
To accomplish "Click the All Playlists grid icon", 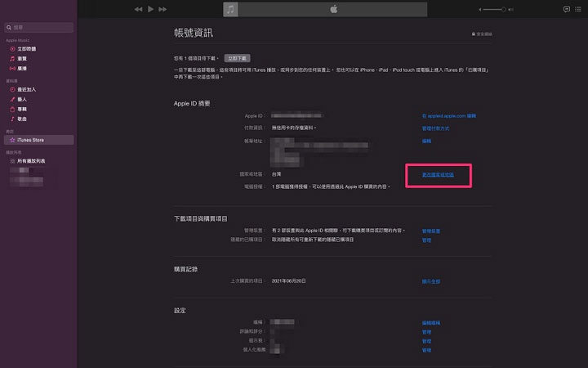I will click(12, 161).
